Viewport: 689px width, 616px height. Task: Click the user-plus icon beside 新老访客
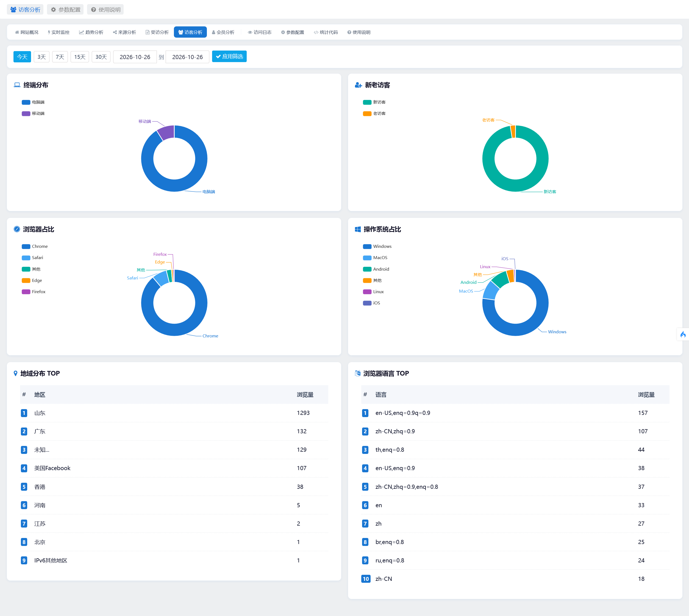point(359,85)
